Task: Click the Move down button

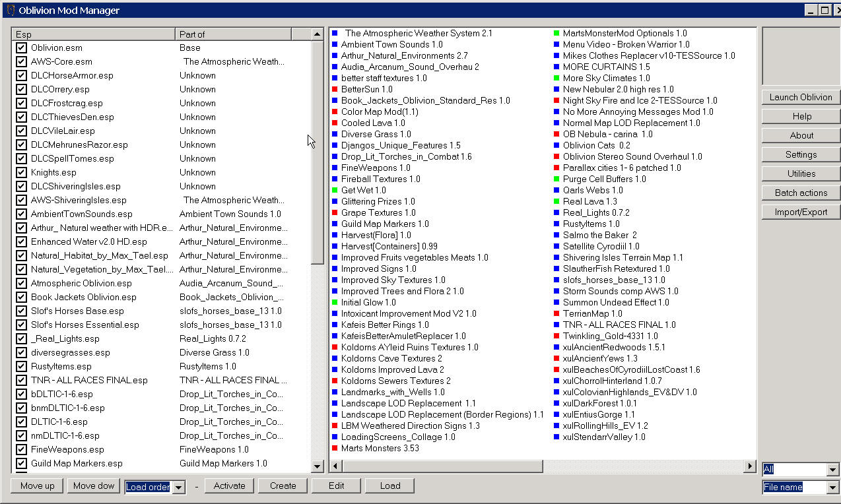Action: pos(94,486)
